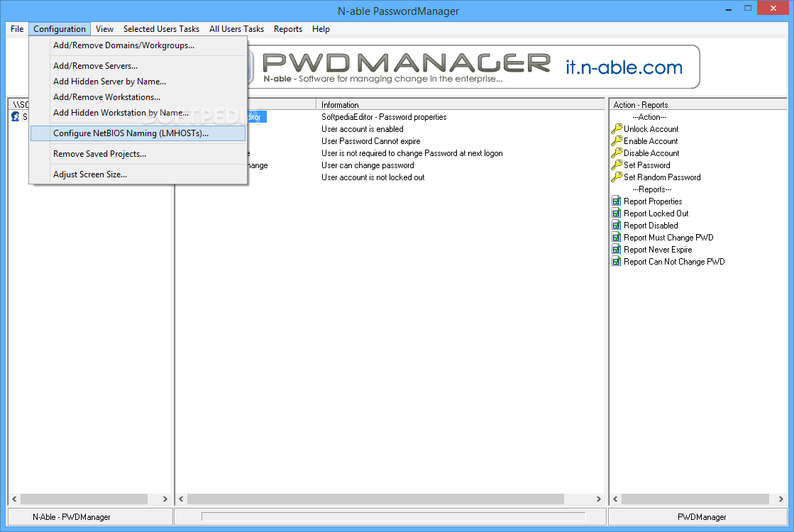
Task: Click the key icon beside Unlock Account
Action: [x=617, y=129]
